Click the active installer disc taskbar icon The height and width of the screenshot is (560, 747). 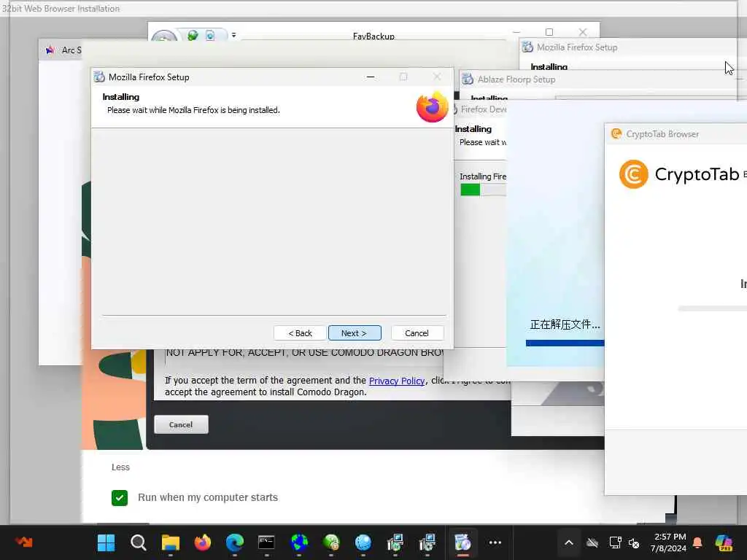[462, 542]
